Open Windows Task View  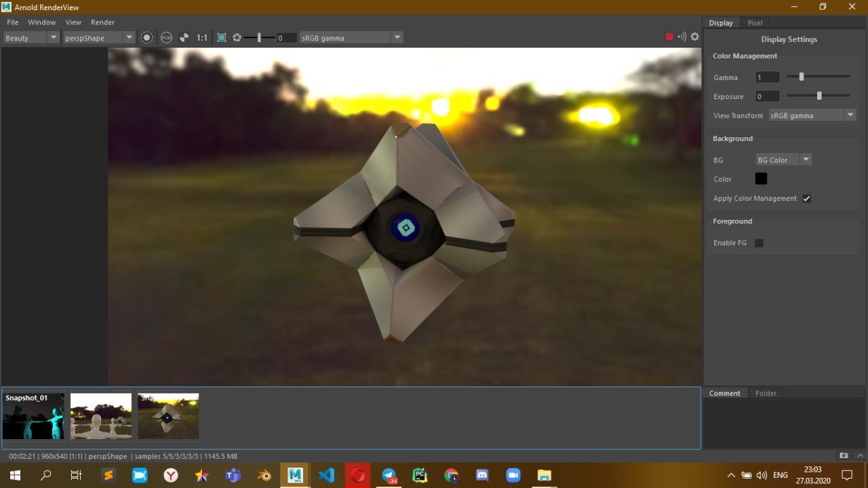pyautogui.click(x=76, y=475)
